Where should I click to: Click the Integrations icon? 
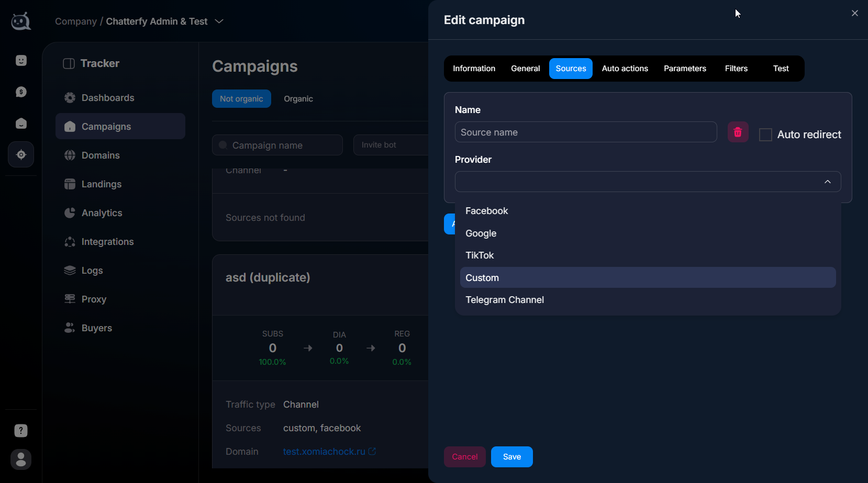click(70, 242)
